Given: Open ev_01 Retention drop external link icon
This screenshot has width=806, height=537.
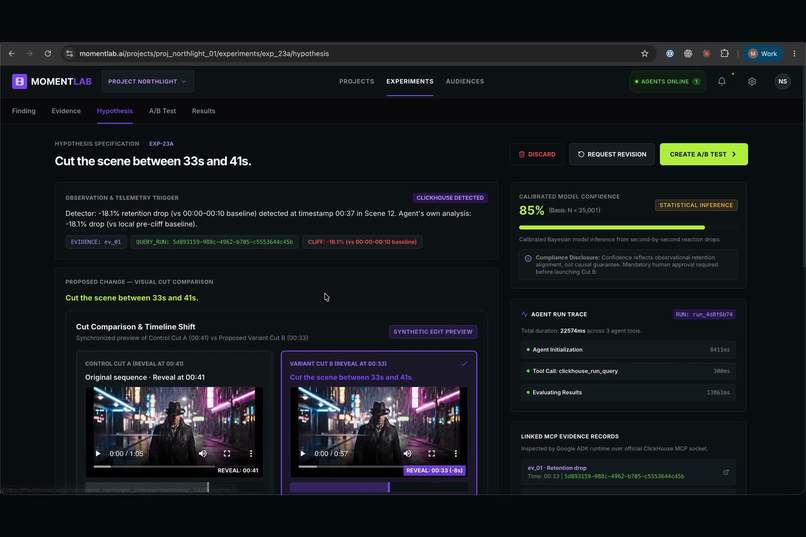Looking at the screenshot, I should 726,472.
